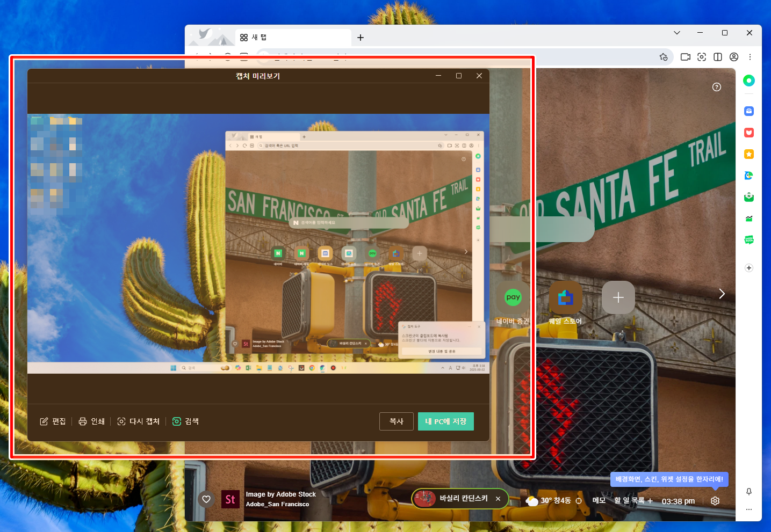The image size is (771, 532).
Task: Open new tab settings gear icon
Action: pyautogui.click(x=715, y=501)
